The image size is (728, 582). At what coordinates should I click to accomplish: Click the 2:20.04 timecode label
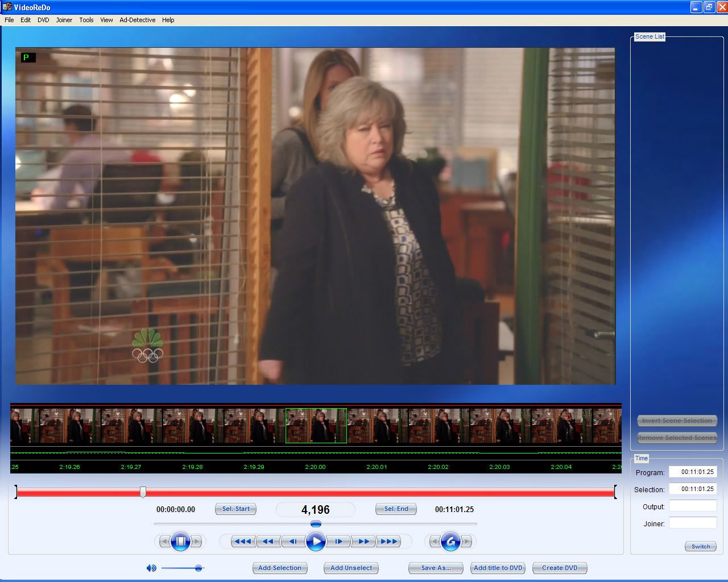click(561, 467)
